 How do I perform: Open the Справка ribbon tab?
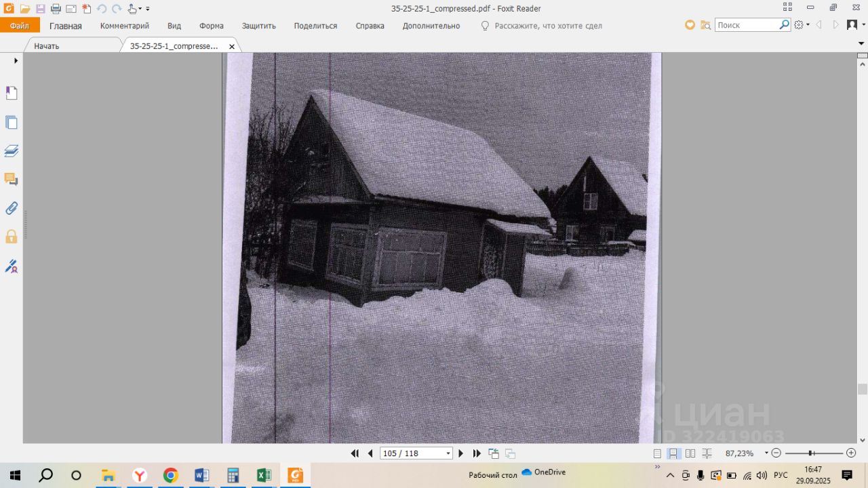(370, 26)
